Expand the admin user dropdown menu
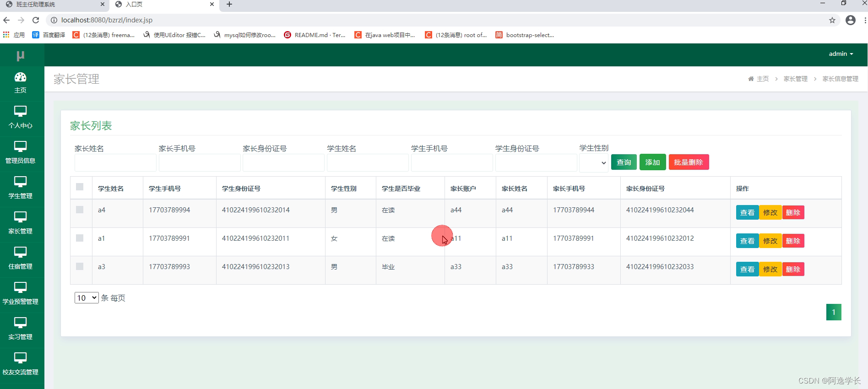The height and width of the screenshot is (389, 868). (841, 54)
